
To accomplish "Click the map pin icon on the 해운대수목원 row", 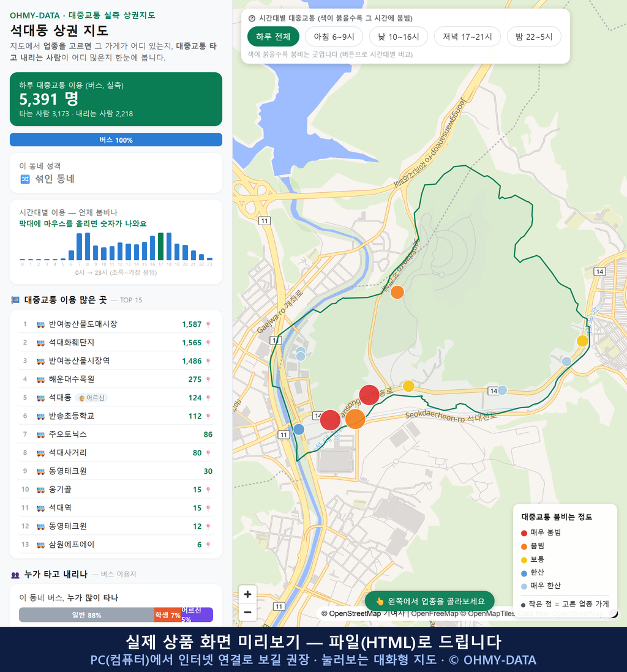I will pyautogui.click(x=208, y=379).
